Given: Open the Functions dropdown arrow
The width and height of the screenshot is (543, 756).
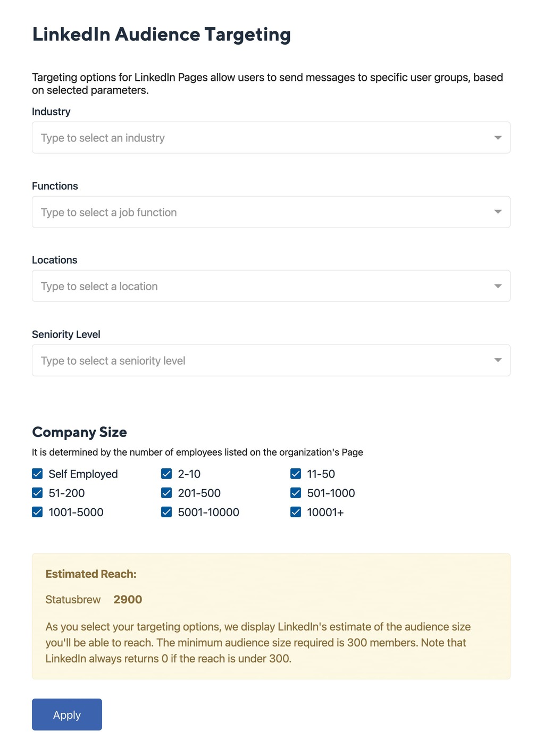Looking at the screenshot, I should click(498, 212).
